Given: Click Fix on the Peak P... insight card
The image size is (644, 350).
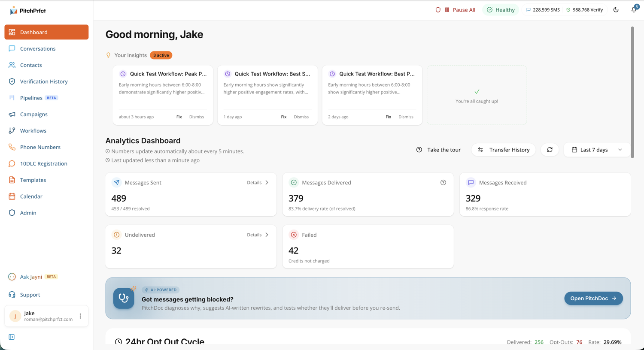Looking at the screenshot, I should pos(179,117).
